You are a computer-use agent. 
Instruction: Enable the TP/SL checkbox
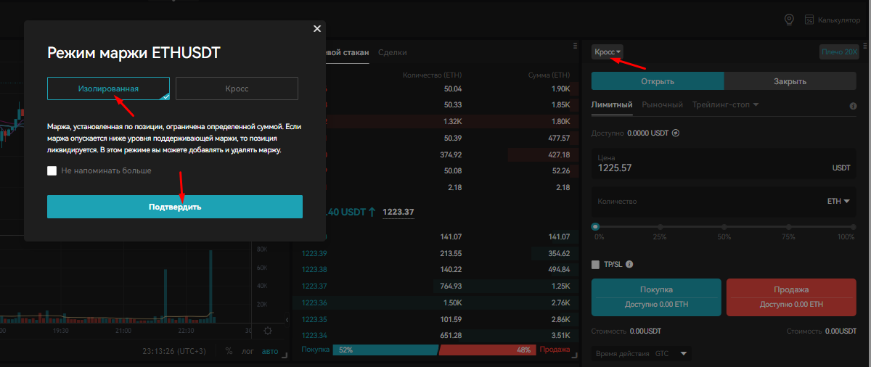click(x=596, y=265)
